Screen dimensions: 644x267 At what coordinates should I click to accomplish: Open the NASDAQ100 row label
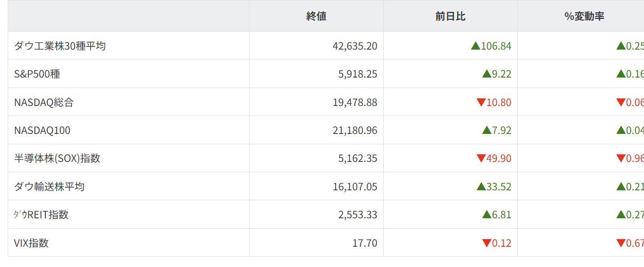pyautogui.click(x=42, y=130)
